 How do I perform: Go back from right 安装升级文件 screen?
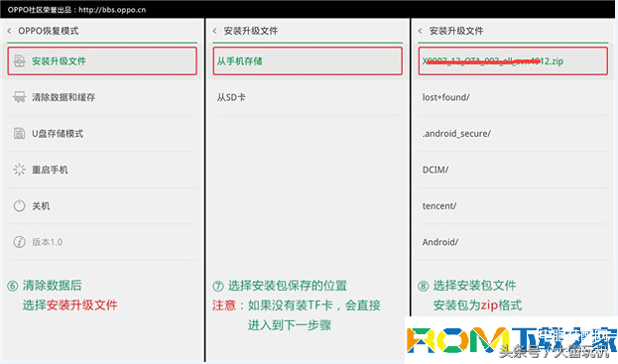tap(421, 31)
